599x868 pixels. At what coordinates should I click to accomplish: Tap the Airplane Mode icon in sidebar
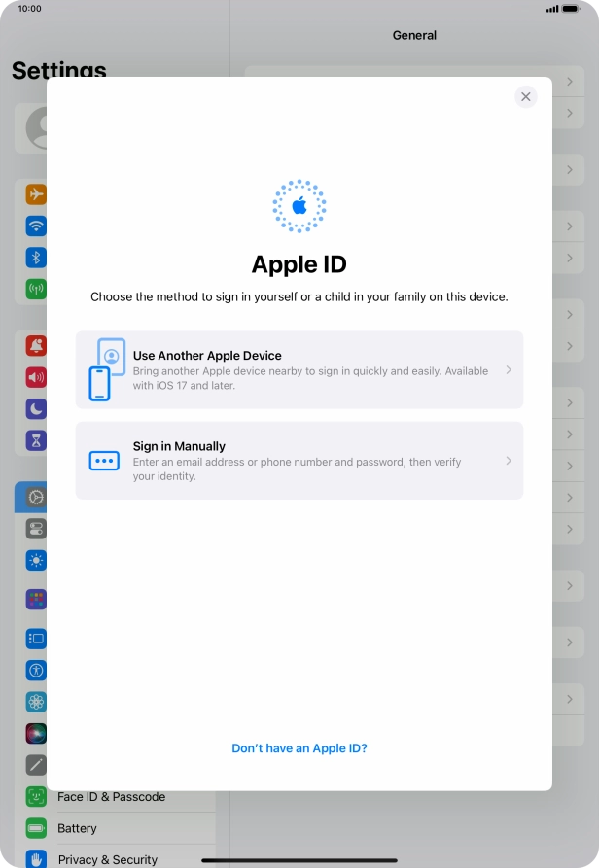[x=36, y=194]
